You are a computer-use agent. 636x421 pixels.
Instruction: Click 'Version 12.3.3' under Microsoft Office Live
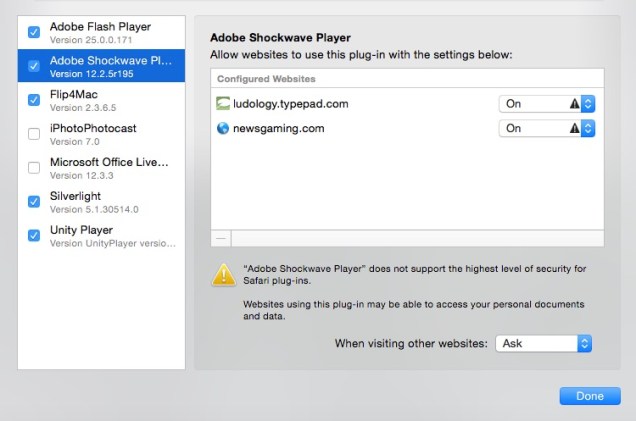click(82, 176)
